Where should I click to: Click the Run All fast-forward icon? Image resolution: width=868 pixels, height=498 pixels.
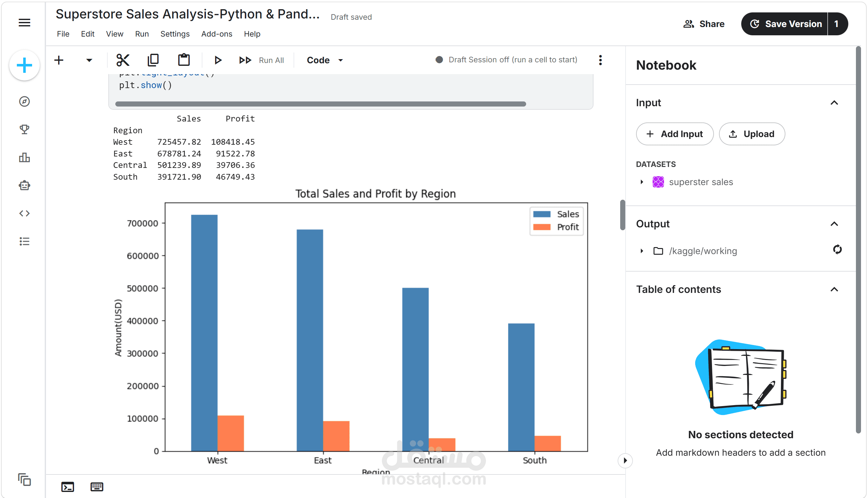245,60
